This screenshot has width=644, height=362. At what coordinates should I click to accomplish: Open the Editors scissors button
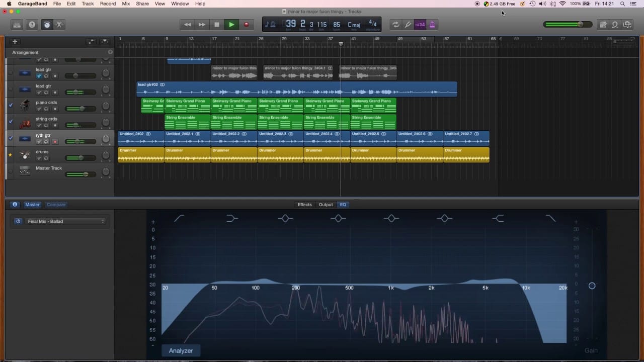click(59, 25)
